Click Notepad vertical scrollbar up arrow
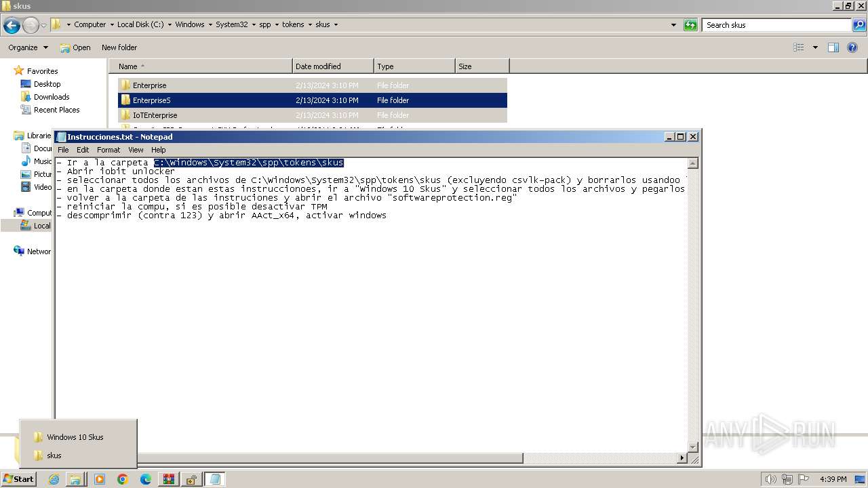Viewport: 868px width, 488px height. coord(693,163)
